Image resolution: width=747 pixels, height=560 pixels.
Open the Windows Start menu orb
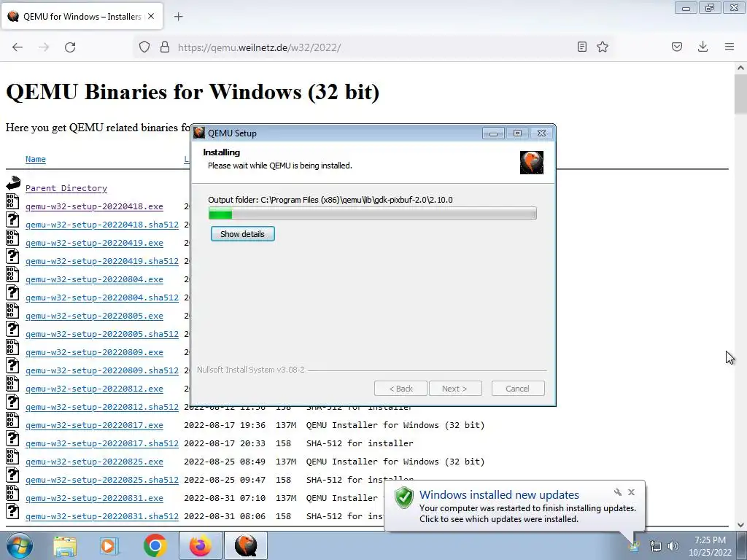19,545
